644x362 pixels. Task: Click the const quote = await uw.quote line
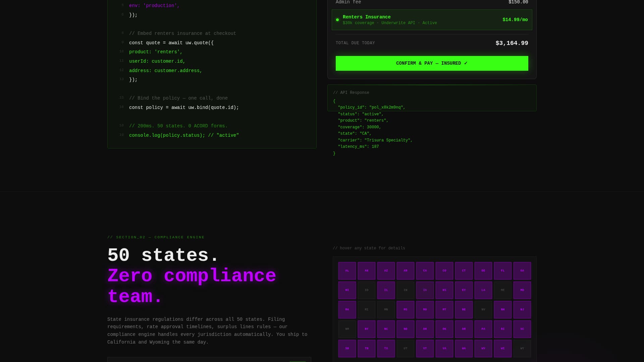pyautogui.click(x=171, y=43)
